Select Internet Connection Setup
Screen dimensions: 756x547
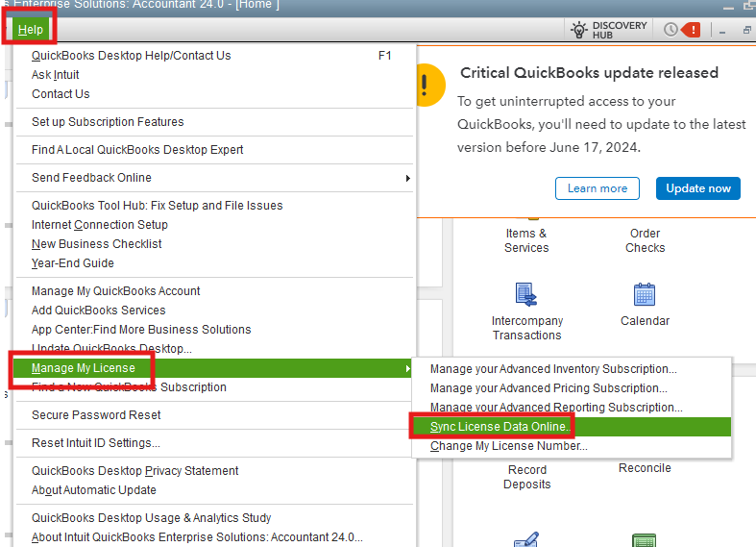[215, 225]
